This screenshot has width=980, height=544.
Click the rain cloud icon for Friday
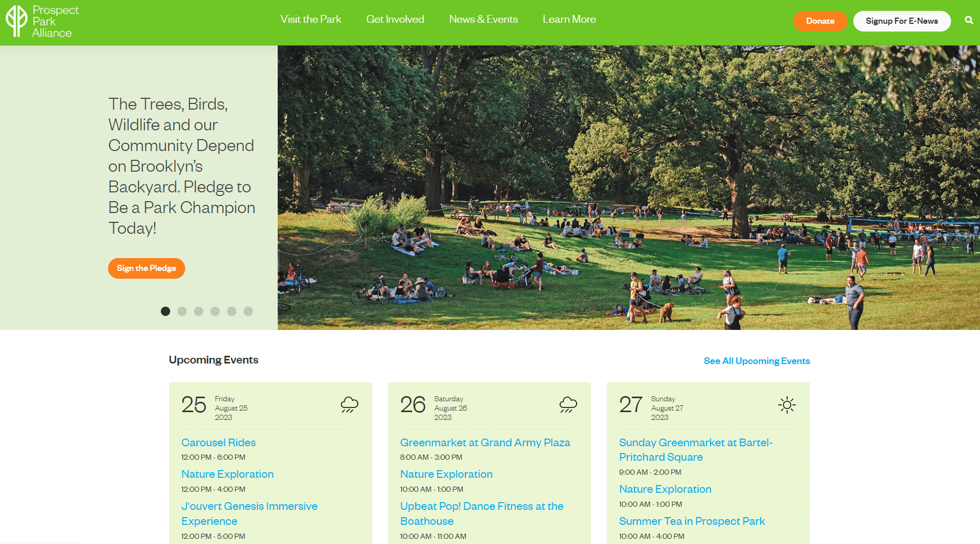(x=350, y=404)
